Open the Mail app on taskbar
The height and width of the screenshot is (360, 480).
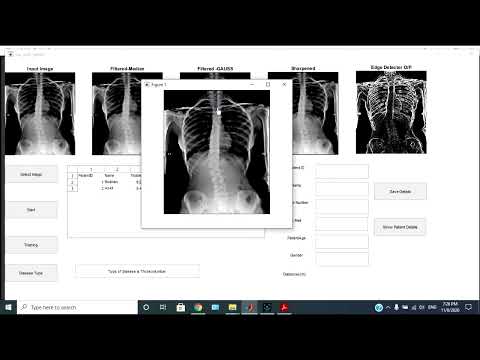[215, 307]
